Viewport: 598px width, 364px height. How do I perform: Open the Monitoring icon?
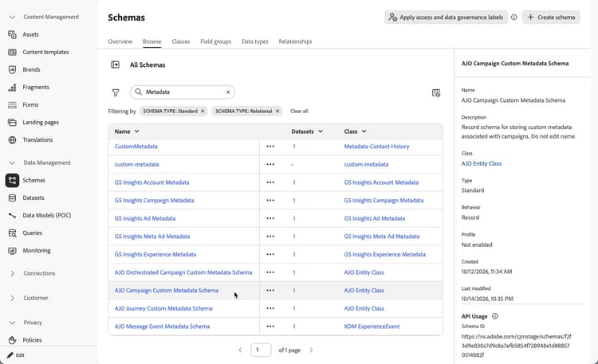coord(12,250)
